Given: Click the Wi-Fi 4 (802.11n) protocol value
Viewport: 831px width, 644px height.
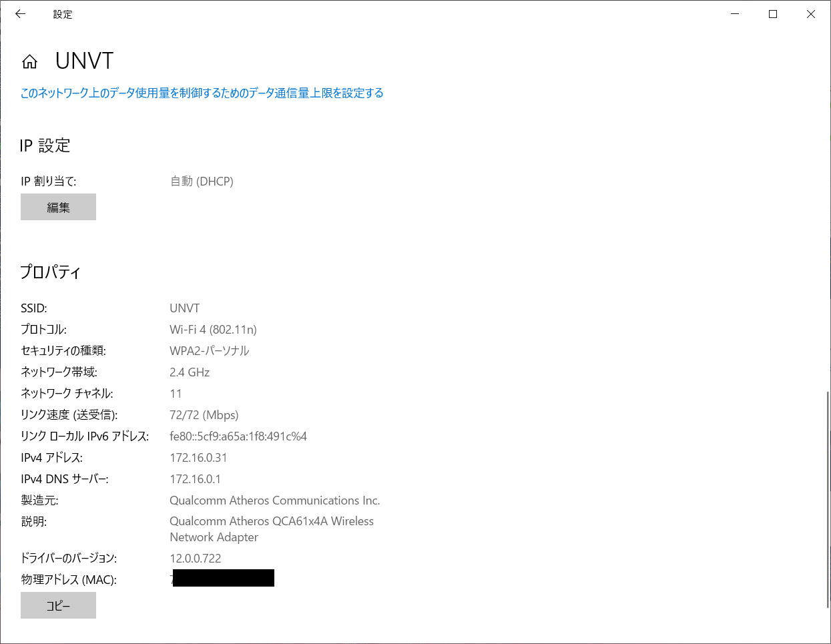Looking at the screenshot, I should point(213,330).
